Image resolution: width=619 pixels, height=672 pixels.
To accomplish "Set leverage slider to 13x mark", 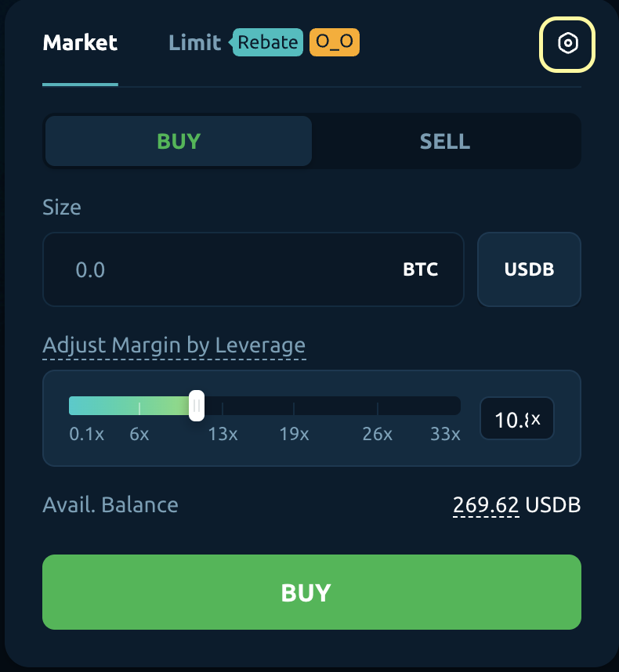I will click(223, 406).
